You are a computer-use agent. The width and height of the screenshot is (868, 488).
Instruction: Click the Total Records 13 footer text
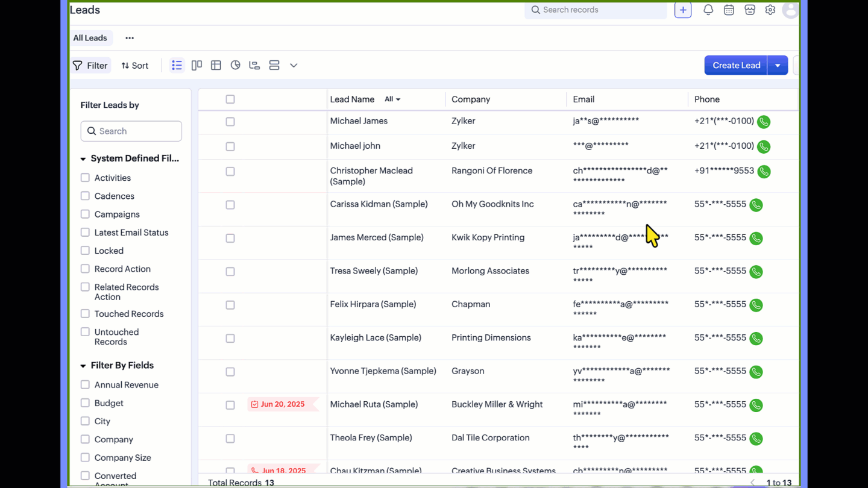(241, 483)
